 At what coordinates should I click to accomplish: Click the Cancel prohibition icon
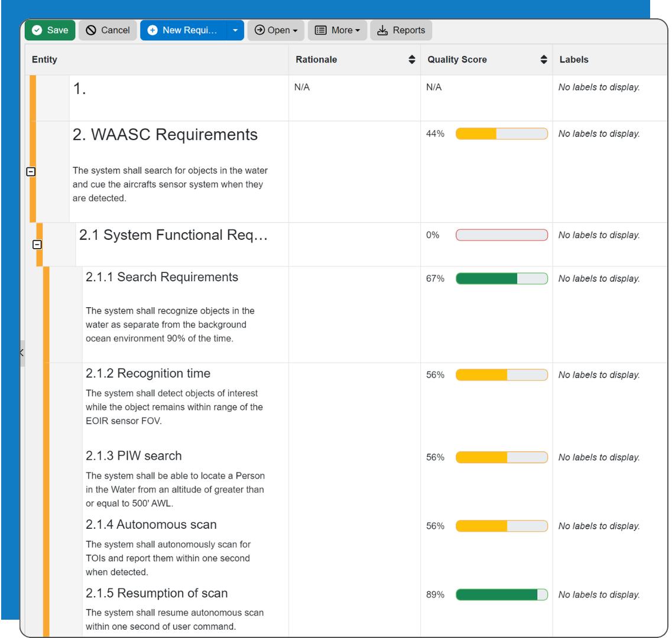point(92,30)
